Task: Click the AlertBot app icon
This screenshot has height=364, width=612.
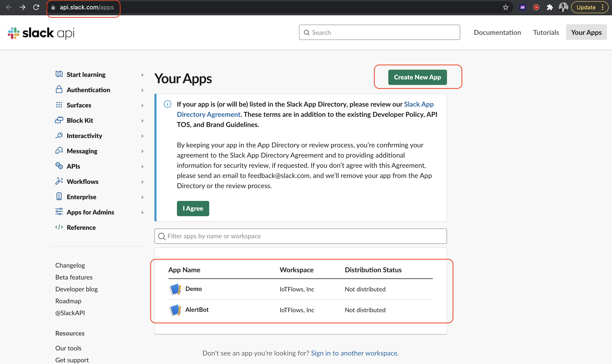Action: pyautogui.click(x=175, y=310)
